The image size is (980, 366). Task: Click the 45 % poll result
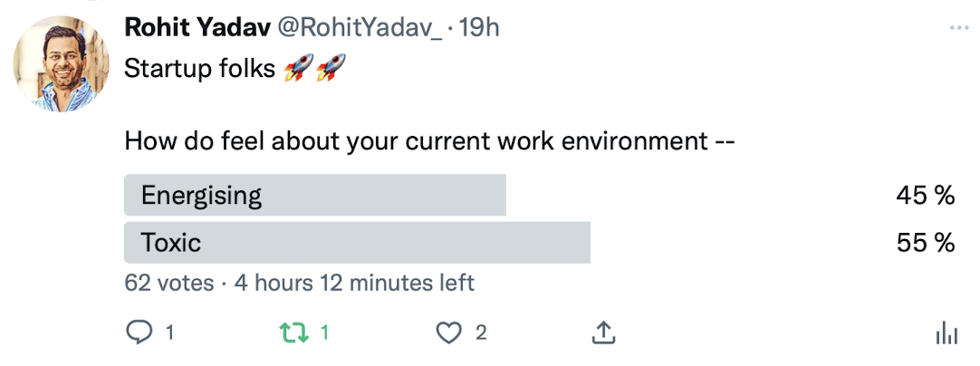pyautogui.click(x=926, y=195)
